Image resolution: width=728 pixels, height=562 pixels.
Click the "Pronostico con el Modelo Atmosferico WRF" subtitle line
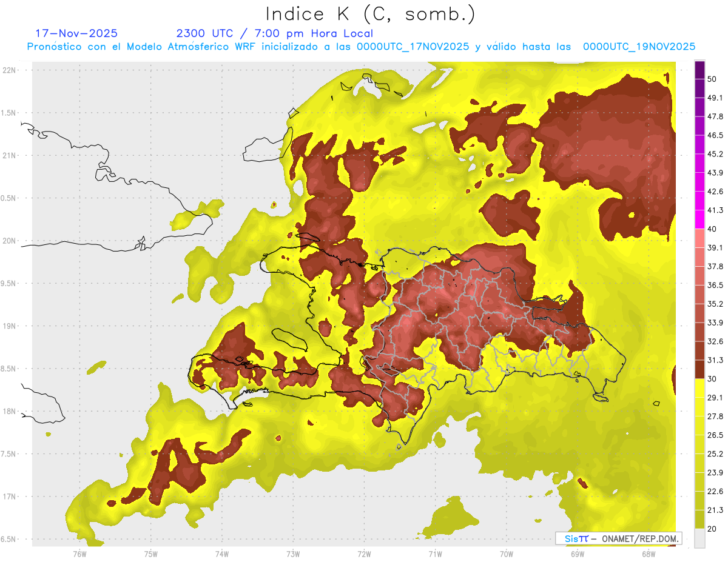tap(361, 46)
